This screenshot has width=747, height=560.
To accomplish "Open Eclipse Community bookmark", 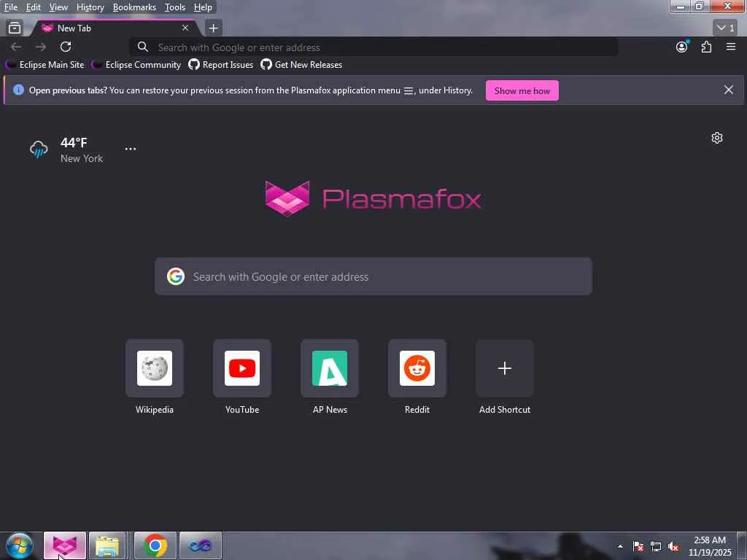I will (136, 65).
